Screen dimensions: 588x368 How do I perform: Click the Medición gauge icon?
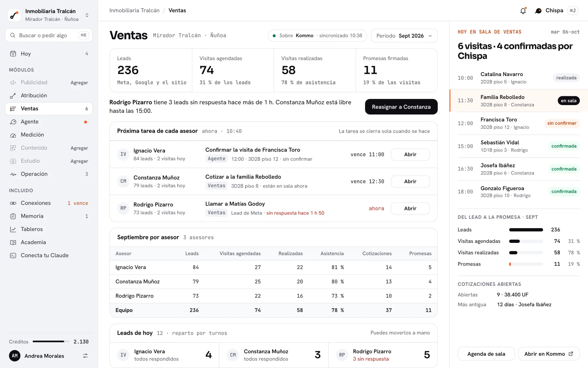(13, 135)
